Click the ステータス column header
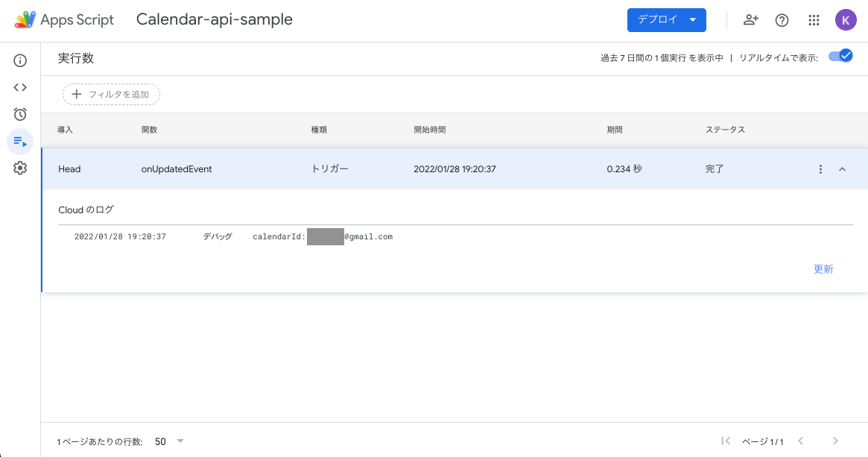The image size is (868, 457). click(x=725, y=130)
